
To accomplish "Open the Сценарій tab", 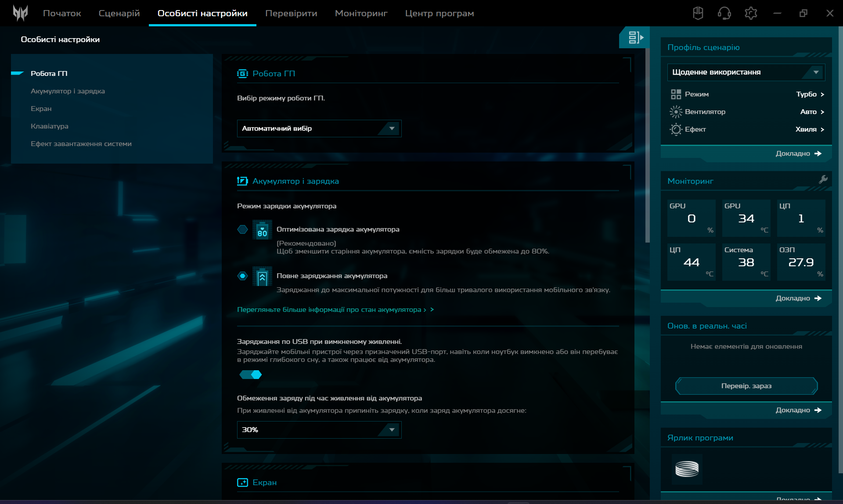I will point(119,13).
